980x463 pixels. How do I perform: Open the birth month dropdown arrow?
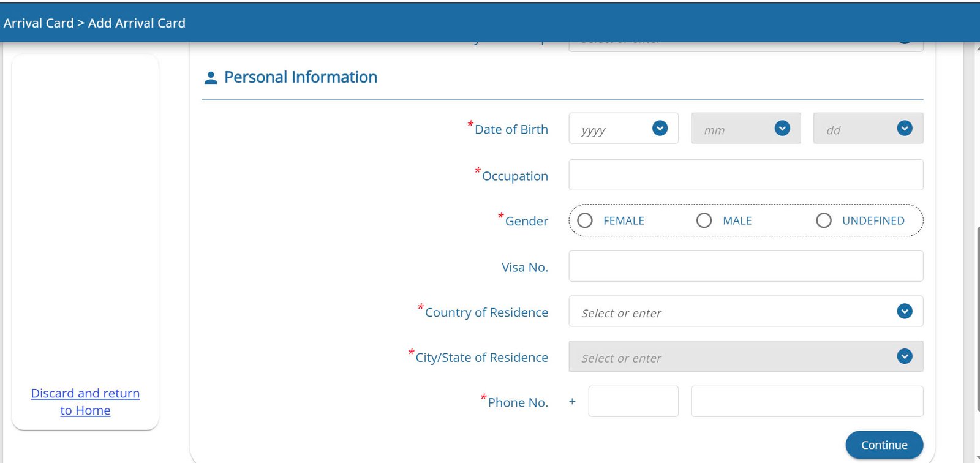(782, 128)
